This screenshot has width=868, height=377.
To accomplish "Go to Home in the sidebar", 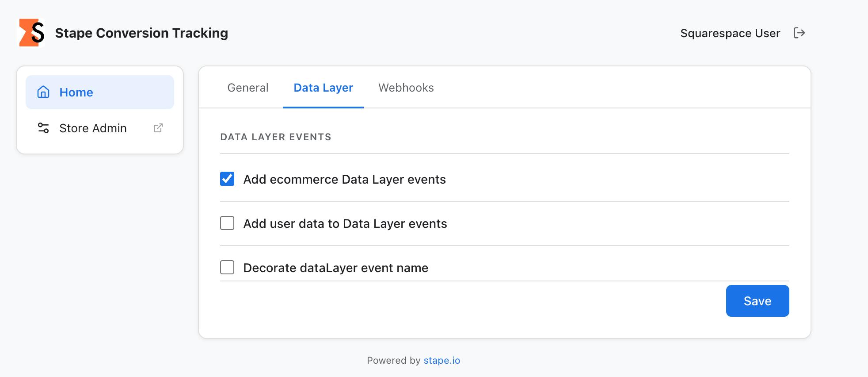I will 100,92.
